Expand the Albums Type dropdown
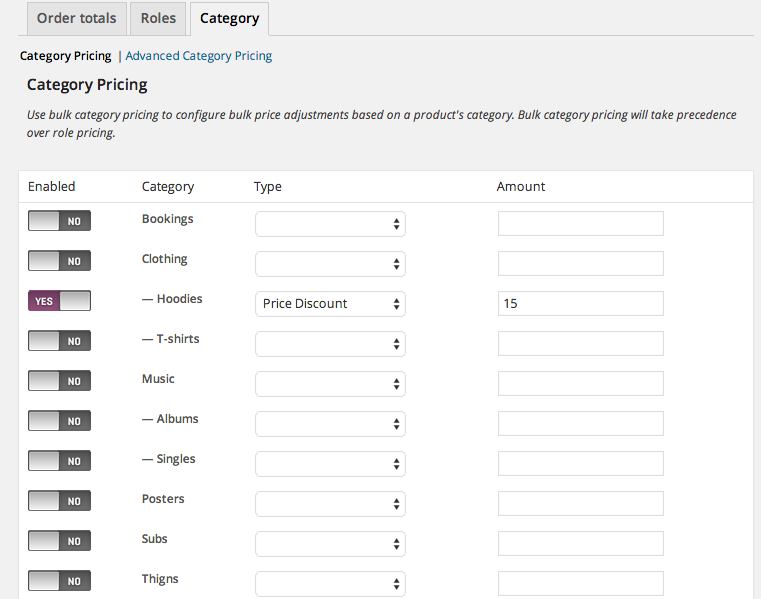This screenshot has width=761, height=599. [x=331, y=424]
